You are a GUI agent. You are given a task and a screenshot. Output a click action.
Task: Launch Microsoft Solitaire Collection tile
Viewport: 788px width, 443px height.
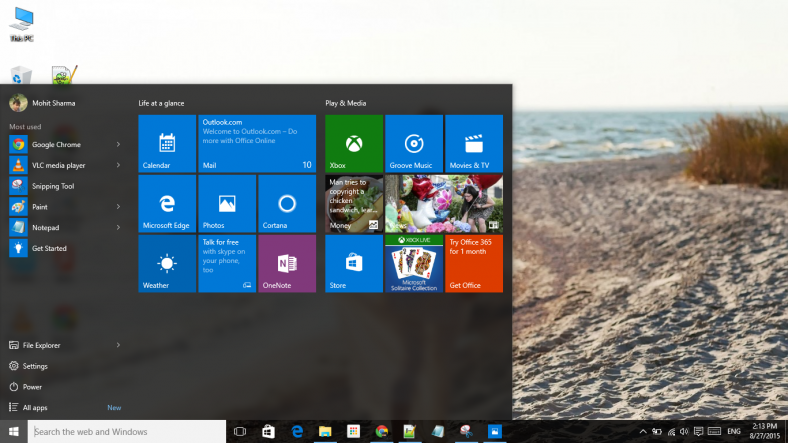pyautogui.click(x=414, y=264)
